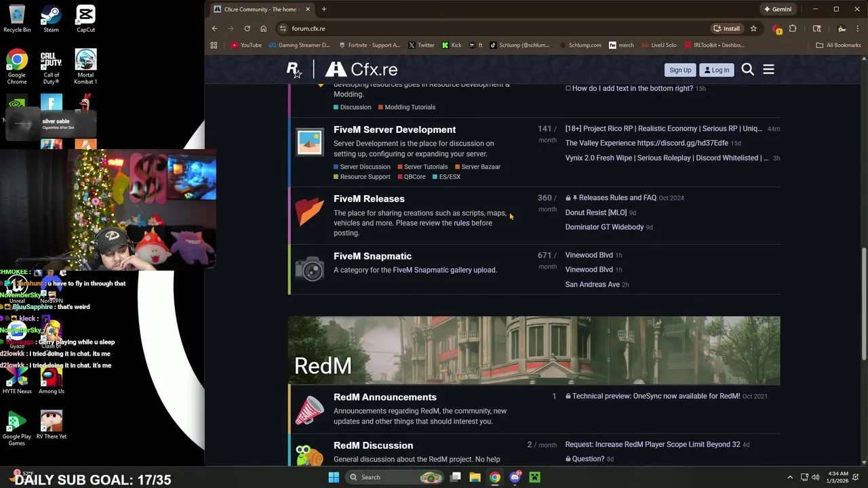
Task: Open Google Play Games desktop shortcut
Action: point(17,428)
